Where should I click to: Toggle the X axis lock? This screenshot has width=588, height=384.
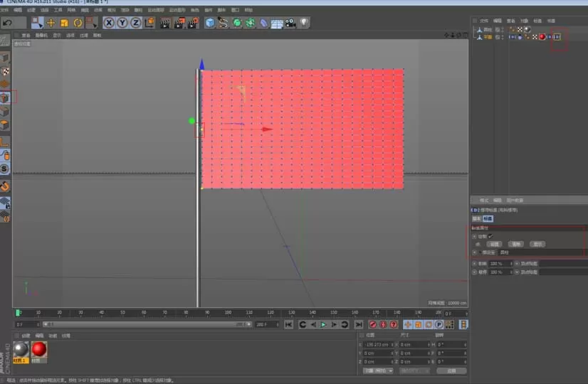click(x=109, y=23)
